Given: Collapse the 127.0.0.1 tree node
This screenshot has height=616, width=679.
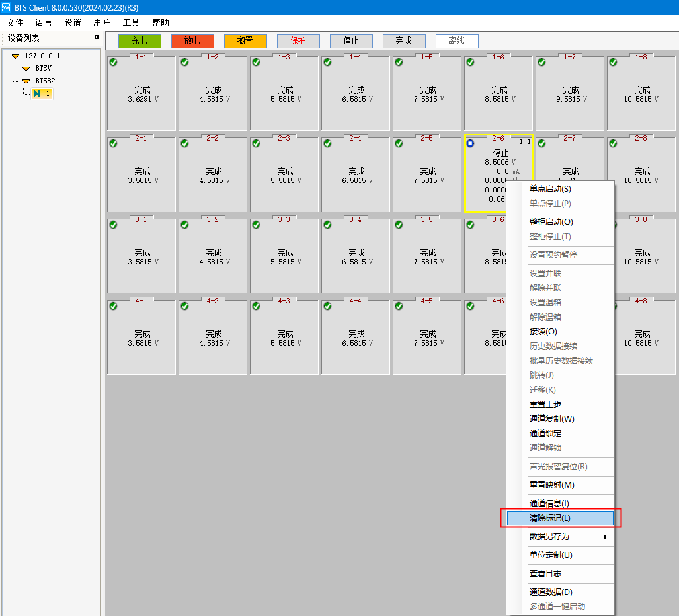Looking at the screenshot, I should (15, 56).
